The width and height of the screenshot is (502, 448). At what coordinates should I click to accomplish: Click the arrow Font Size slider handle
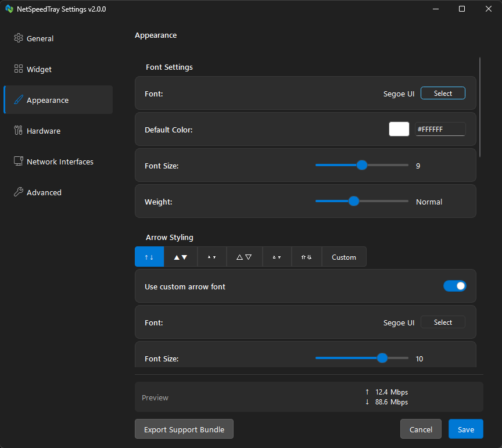point(382,358)
